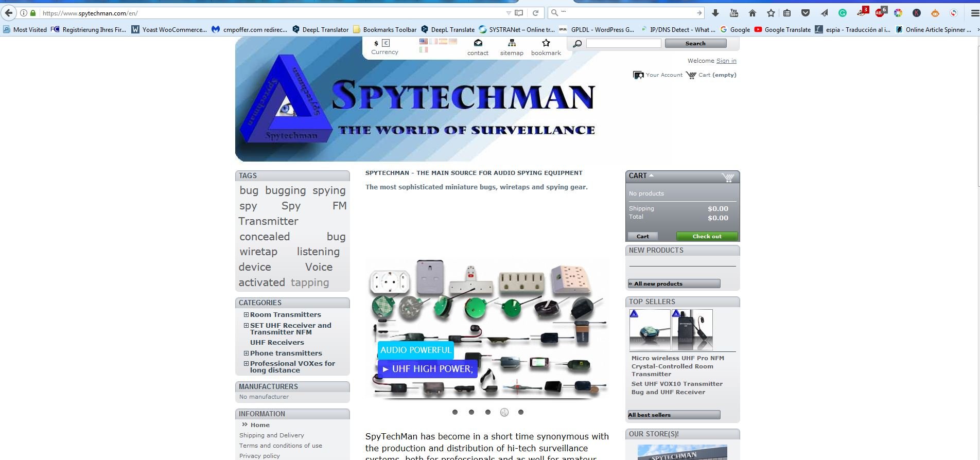Open the Micro wireless UHF transmitter thumbnail
Viewport: 980px width, 460px height.
click(650, 330)
